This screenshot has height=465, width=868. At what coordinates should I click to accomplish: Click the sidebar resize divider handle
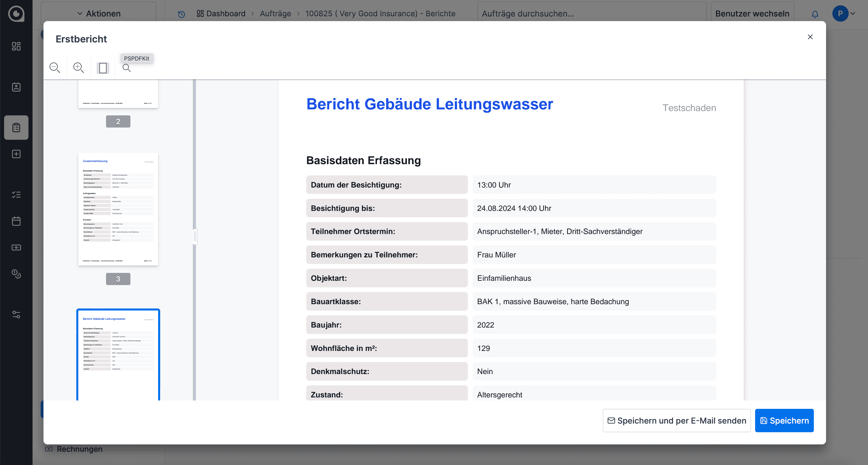pos(195,237)
